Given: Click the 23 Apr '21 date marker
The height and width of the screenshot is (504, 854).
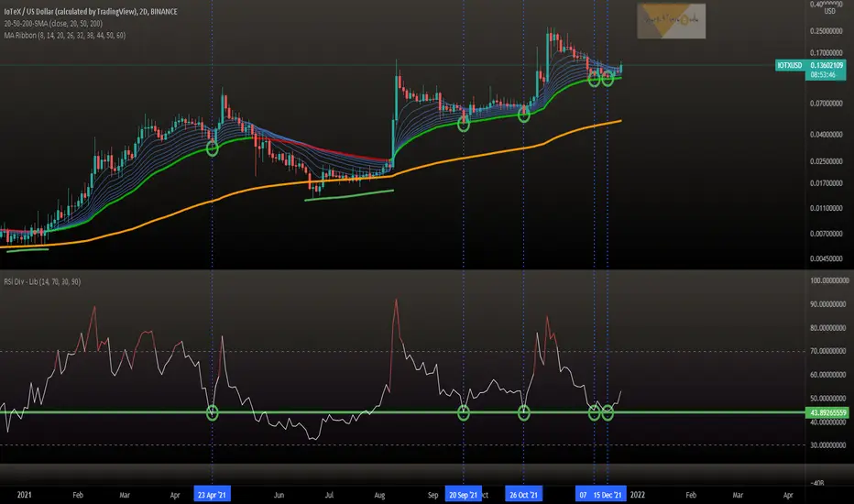Looking at the screenshot, I should (x=212, y=495).
